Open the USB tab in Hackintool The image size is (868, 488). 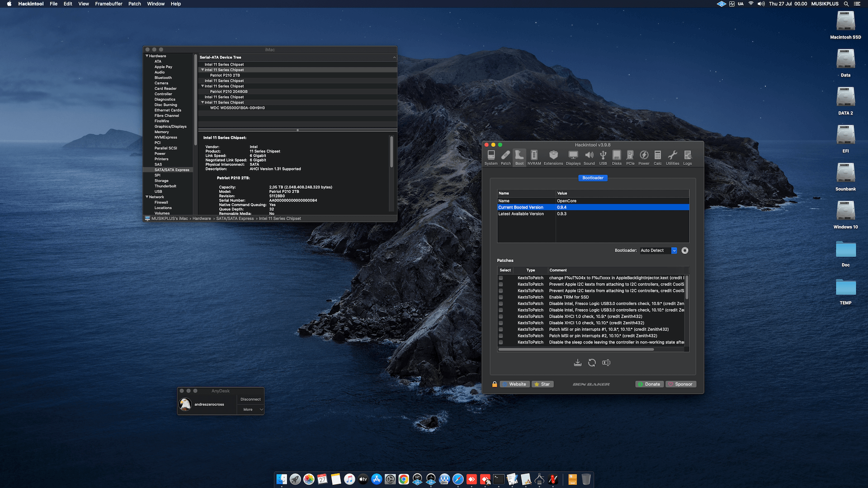[603, 158]
